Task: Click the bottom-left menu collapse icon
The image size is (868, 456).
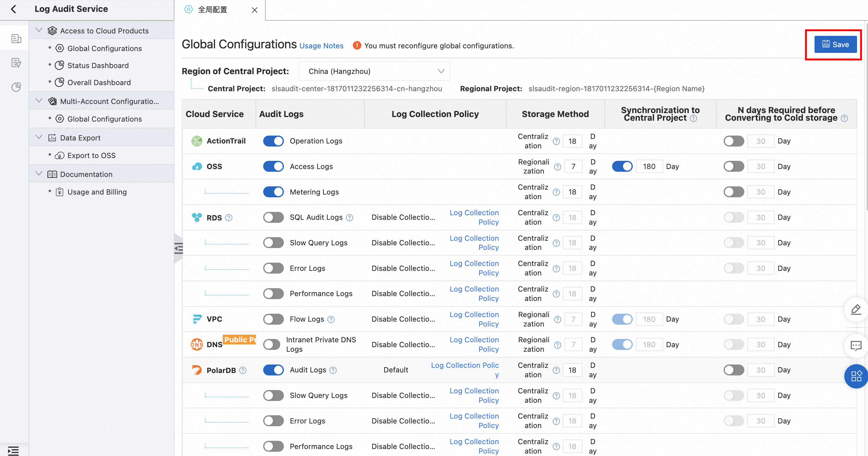Action: (13, 451)
